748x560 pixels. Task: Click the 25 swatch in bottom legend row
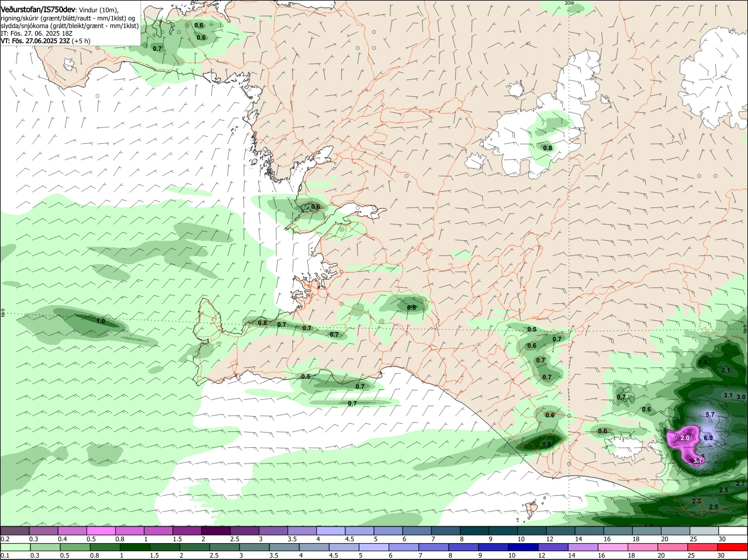tap(703, 547)
